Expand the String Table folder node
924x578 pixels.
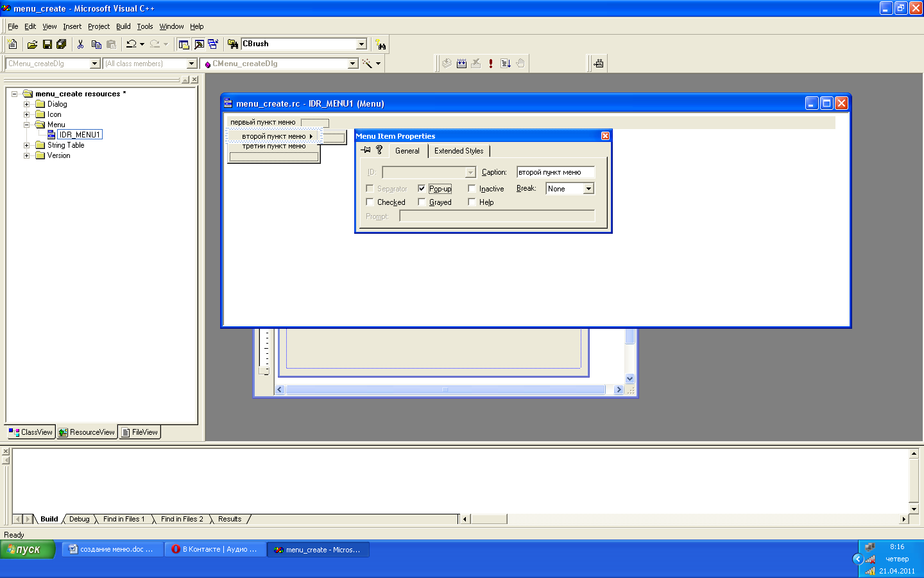27,145
